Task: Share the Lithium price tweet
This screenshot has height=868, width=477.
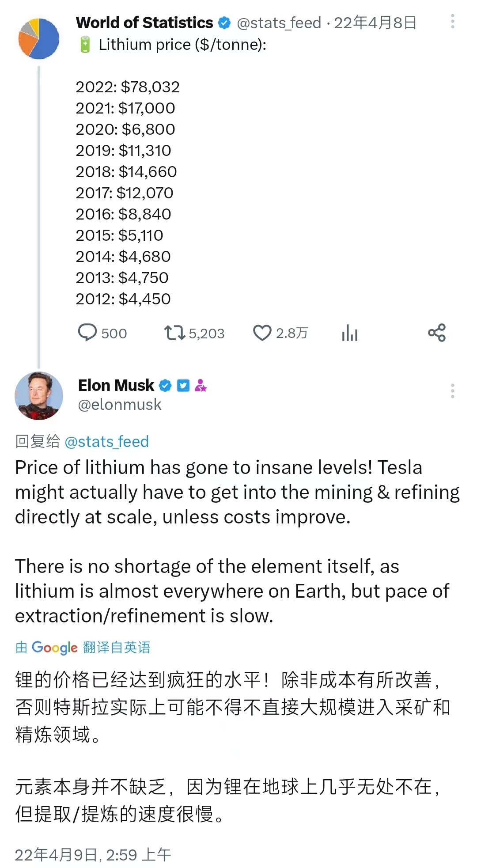Action: tap(437, 333)
